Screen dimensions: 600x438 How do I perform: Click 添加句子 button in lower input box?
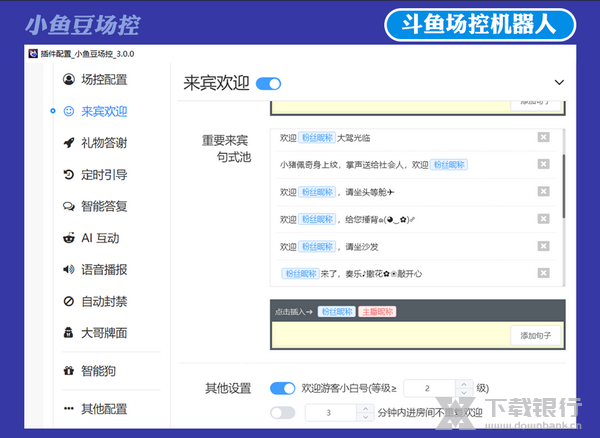[x=536, y=335]
